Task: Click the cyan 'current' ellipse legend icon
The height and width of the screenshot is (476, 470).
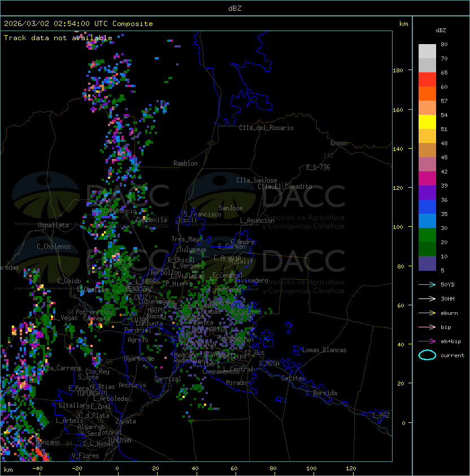Action: pos(427,355)
